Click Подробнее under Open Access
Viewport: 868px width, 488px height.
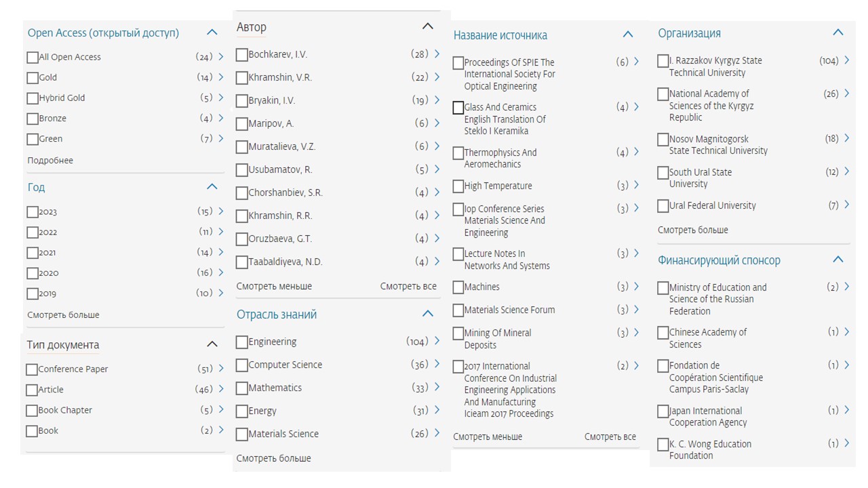click(x=50, y=161)
